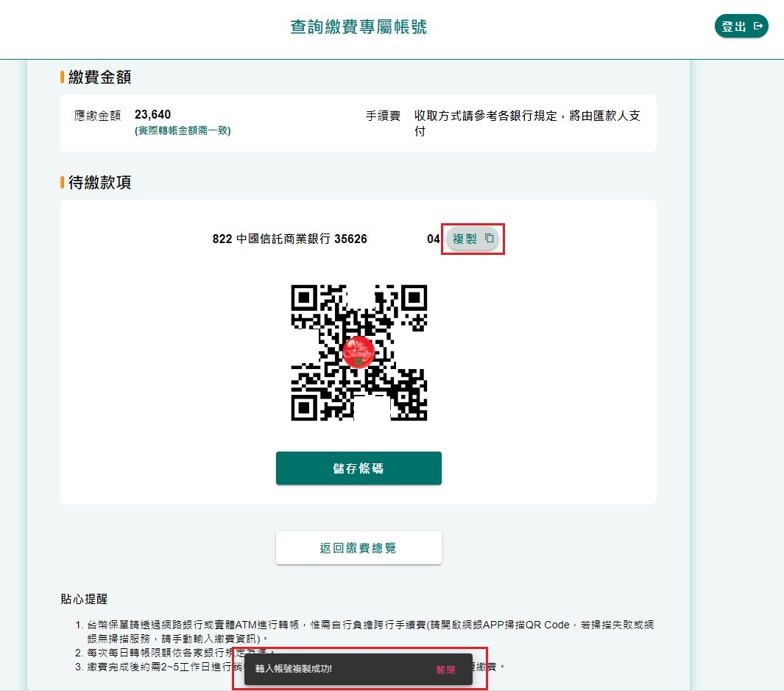Select the bank text 822 中國信託商業銀行

pos(272,239)
